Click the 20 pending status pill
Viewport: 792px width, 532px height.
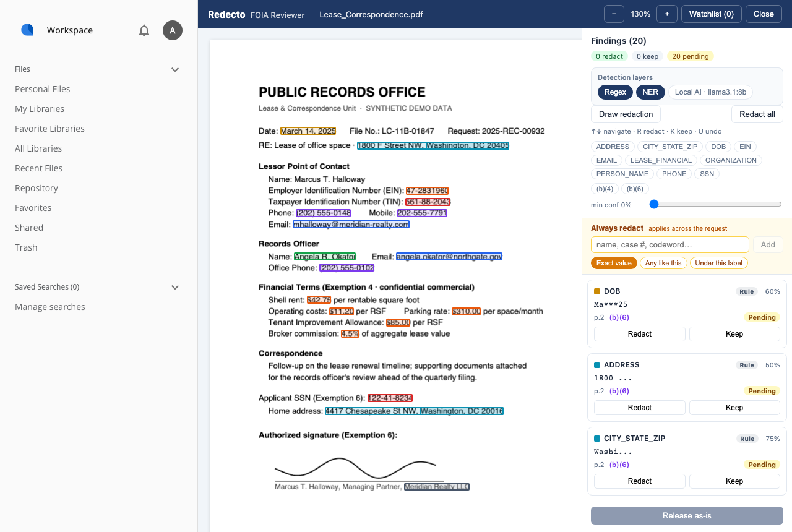point(691,56)
